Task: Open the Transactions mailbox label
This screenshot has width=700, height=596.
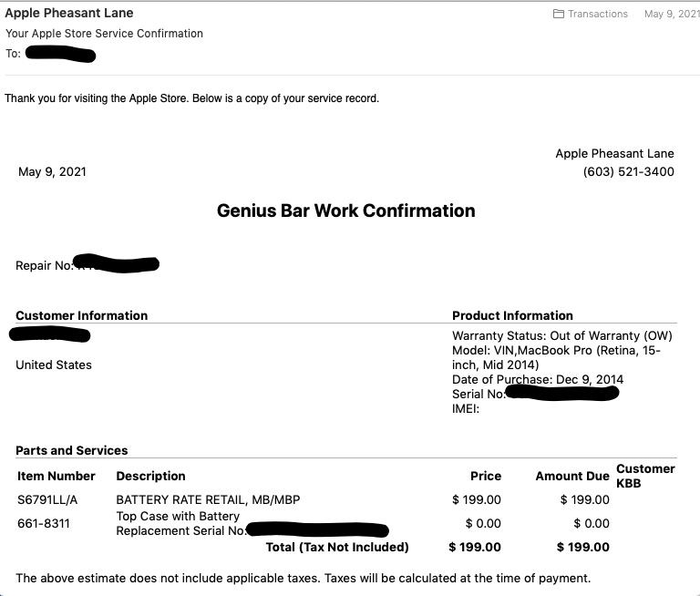Action: coord(598,14)
